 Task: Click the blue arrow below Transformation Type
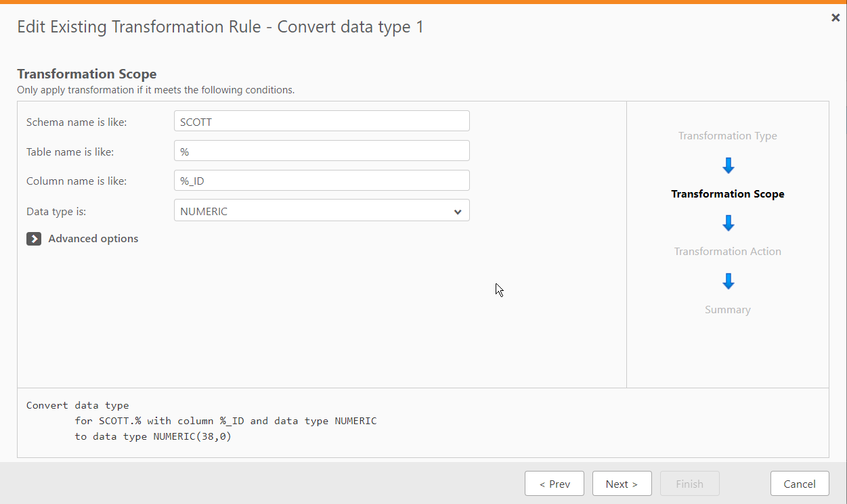[728, 164]
